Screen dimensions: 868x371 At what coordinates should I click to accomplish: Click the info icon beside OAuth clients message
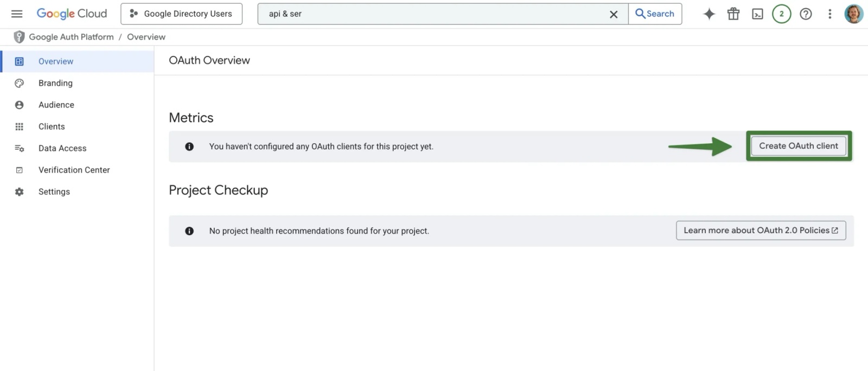tap(189, 146)
